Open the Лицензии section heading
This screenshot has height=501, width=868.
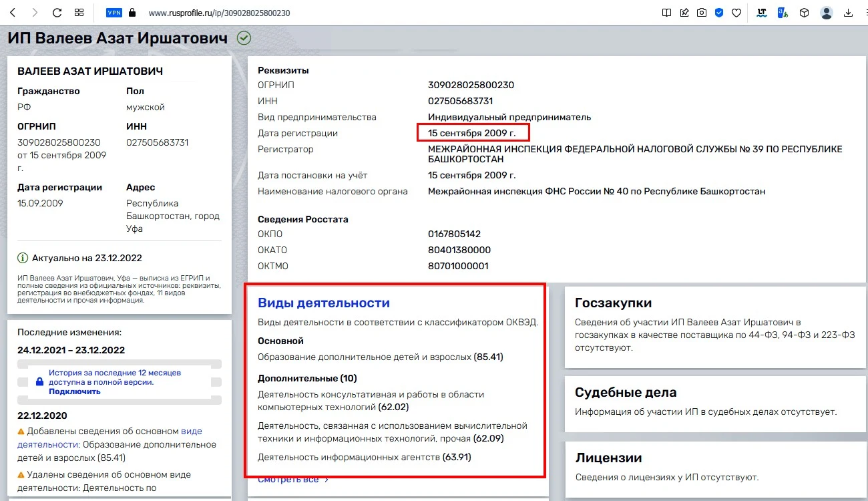[x=608, y=458]
